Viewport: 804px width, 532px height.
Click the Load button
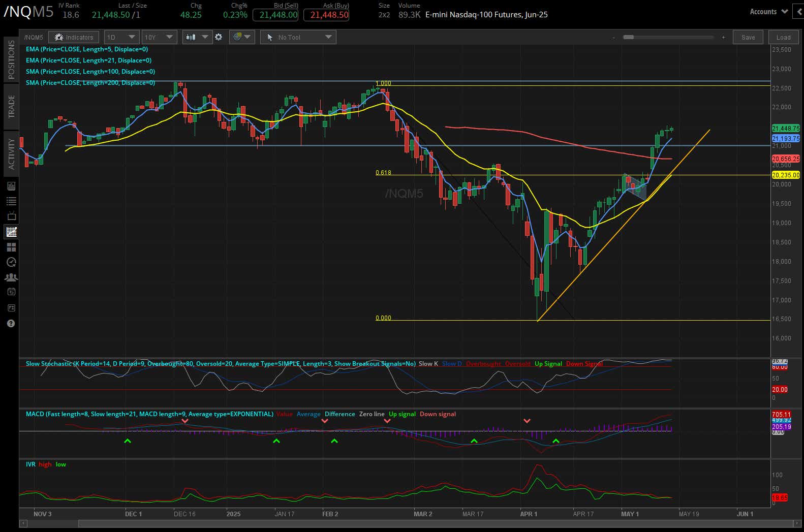pos(783,37)
